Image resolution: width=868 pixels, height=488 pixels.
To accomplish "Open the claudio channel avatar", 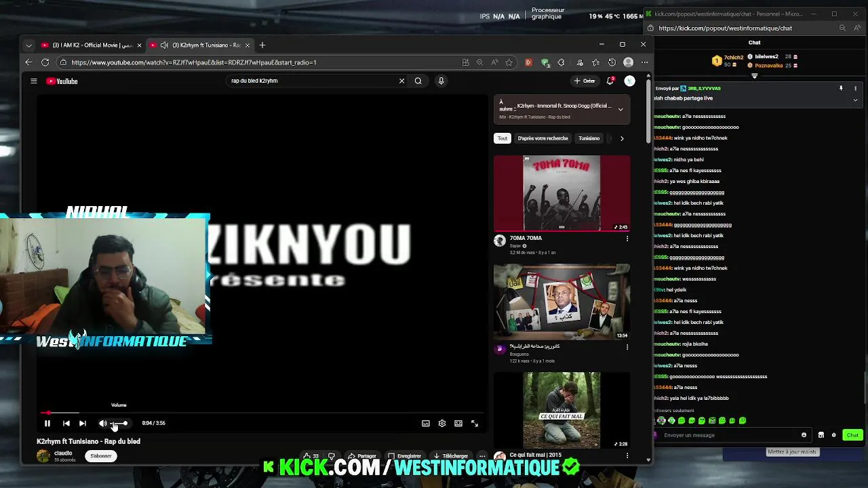I will point(43,456).
